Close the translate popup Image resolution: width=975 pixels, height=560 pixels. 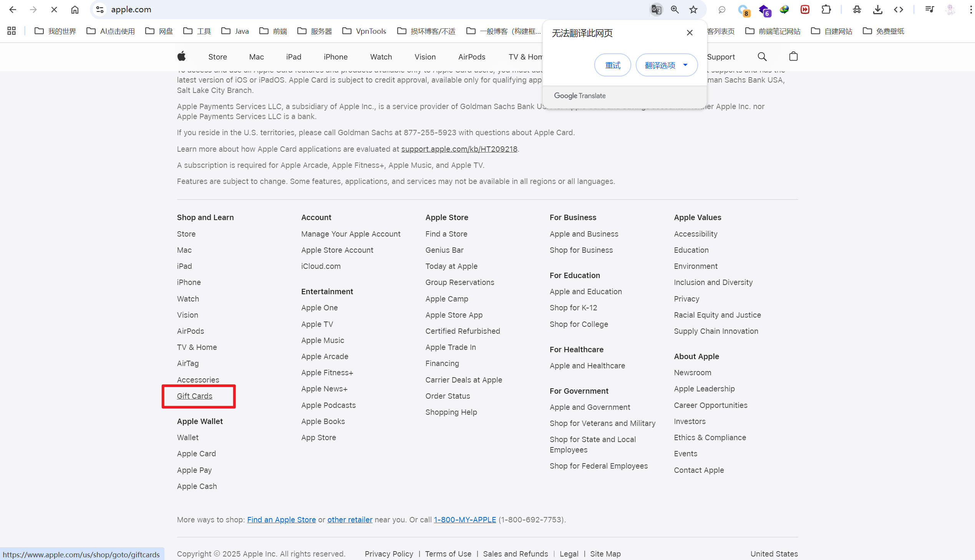click(690, 33)
